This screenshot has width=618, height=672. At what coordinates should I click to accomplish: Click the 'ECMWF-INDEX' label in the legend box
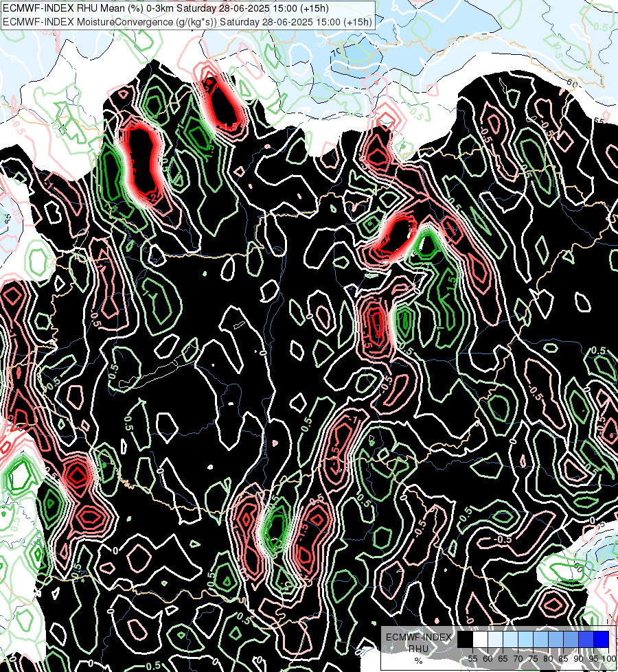[419, 637]
